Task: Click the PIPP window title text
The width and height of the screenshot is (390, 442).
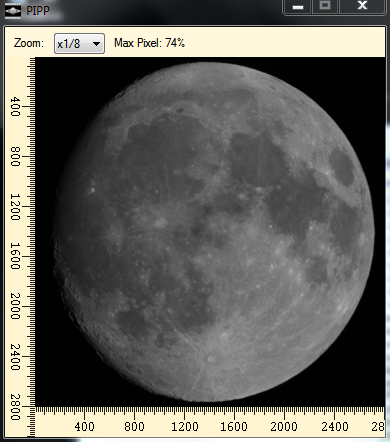Action: pos(38,11)
